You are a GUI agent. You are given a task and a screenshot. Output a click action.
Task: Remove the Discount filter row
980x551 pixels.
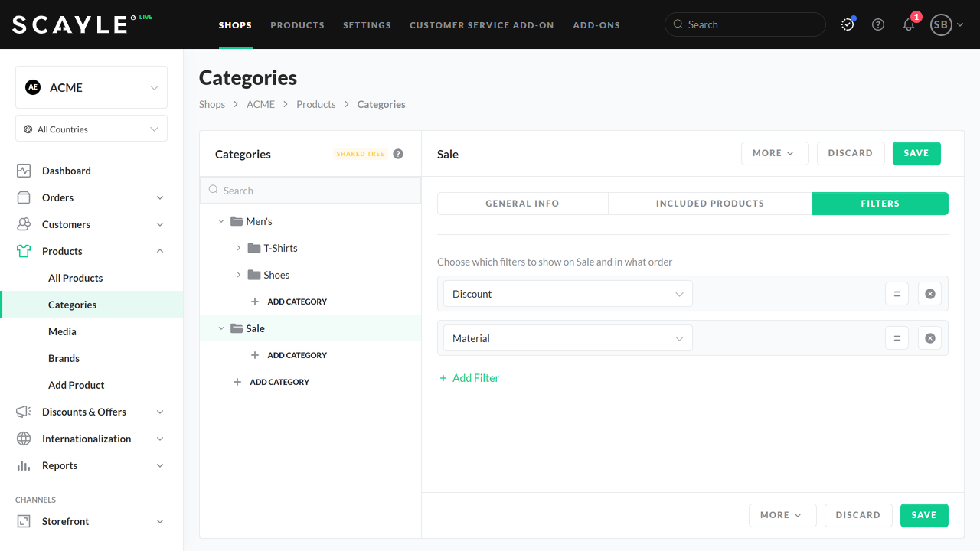click(x=929, y=294)
